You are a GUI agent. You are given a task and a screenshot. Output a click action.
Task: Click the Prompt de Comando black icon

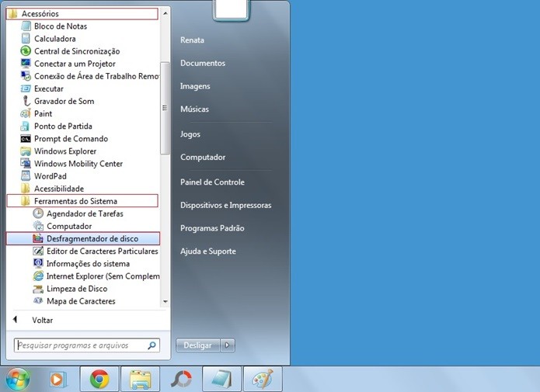26,139
